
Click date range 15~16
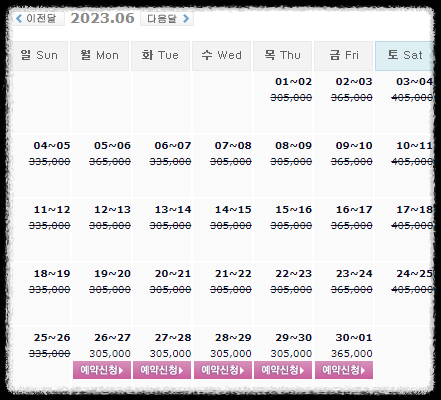293,210
